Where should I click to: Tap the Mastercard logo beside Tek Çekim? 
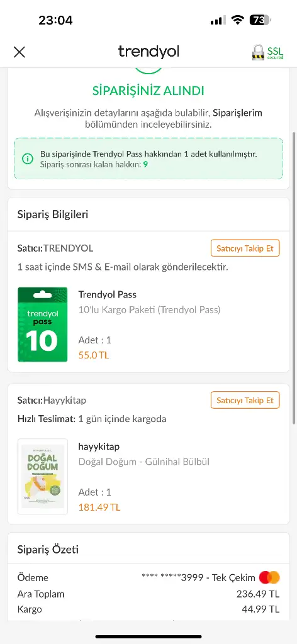[x=269, y=577]
